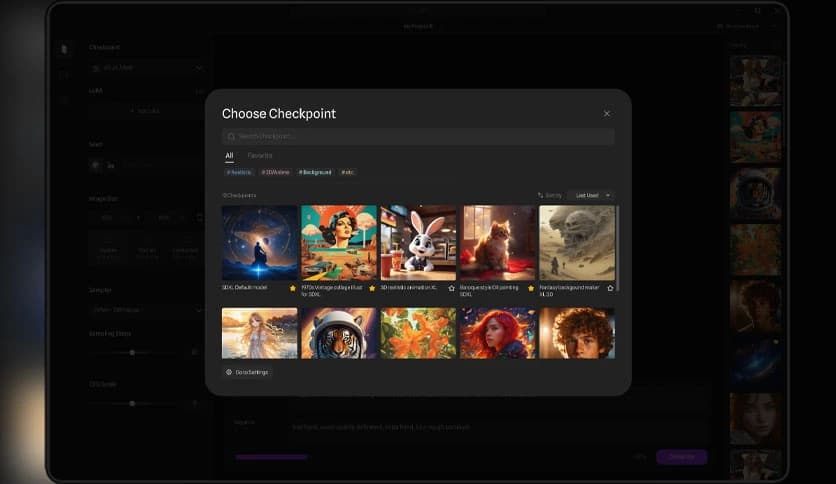This screenshot has height=484, width=836.
Task: Filter by the #etc tag
Action: tap(347, 172)
